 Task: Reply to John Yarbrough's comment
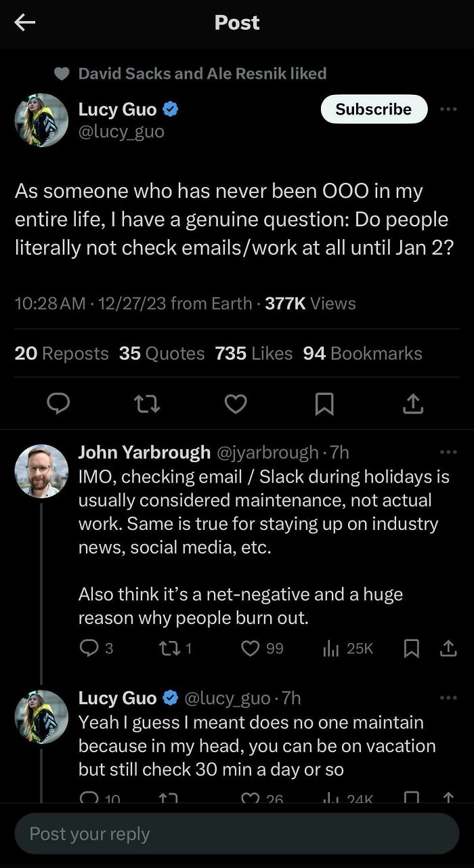[x=89, y=648]
